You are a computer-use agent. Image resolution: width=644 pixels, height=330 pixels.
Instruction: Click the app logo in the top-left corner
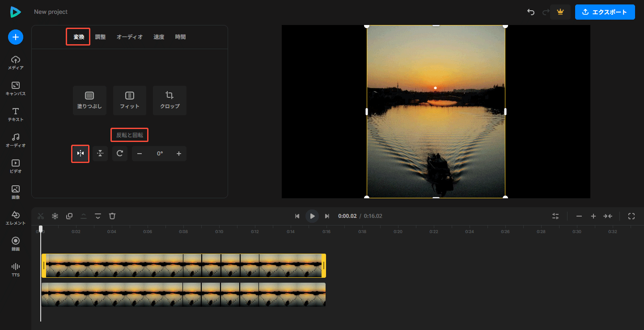tap(16, 12)
